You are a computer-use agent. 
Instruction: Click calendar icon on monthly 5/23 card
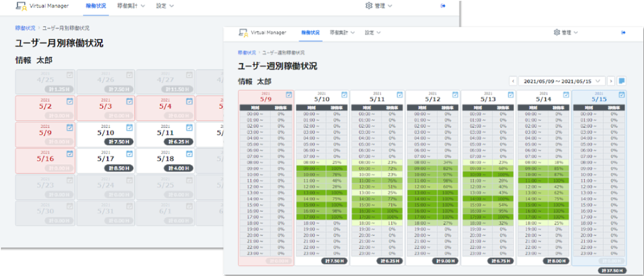(x=70, y=180)
